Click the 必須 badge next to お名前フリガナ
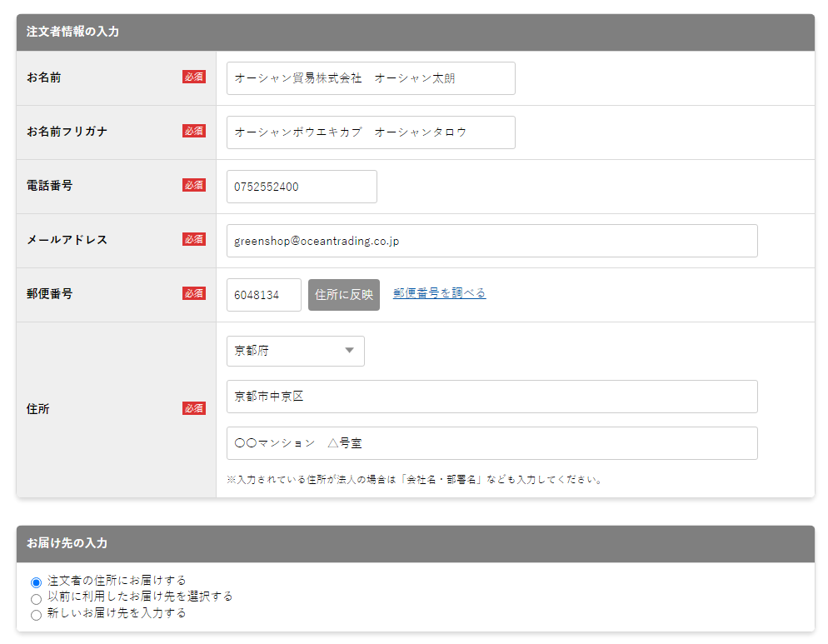 click(x=194, y=131)
